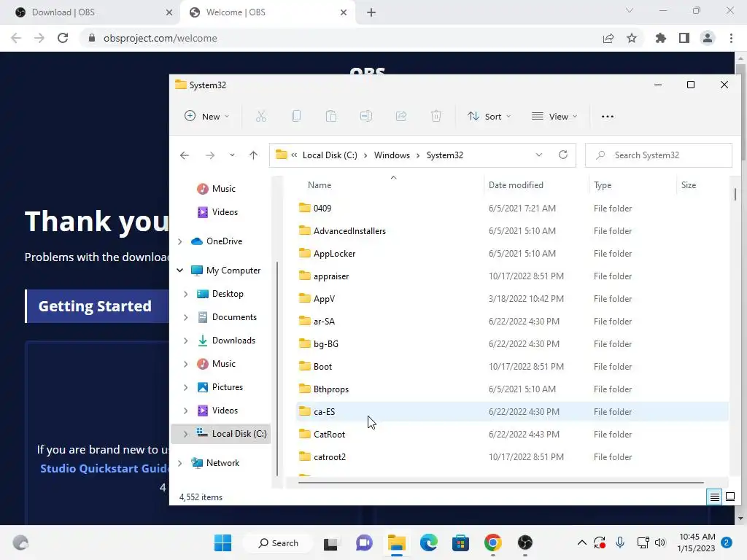Click the Copy icon in Explorer toolbar
747x560 pixels.
(296, 116)
